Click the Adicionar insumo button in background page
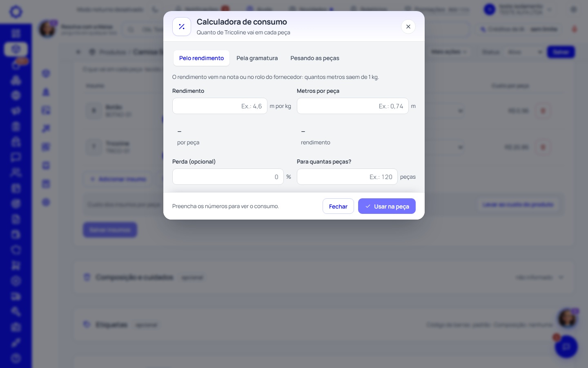Image resolution: width=588 pixels, height=368 pixels. (118, 179)
